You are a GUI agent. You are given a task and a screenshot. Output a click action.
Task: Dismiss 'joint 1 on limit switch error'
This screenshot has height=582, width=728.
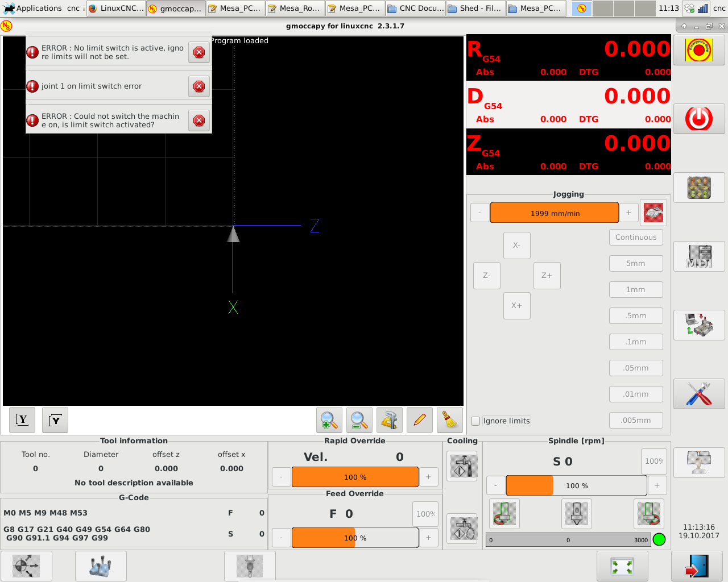[199, 86]
